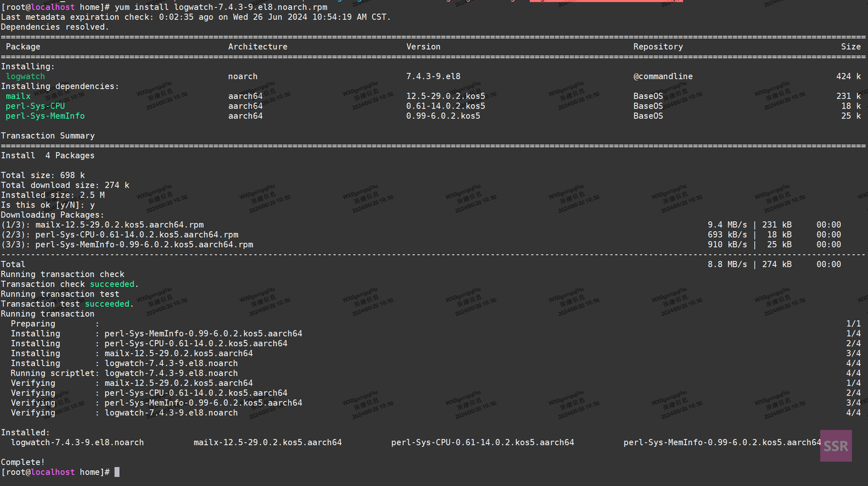
Task: Click 'mailx-12.5-29.0.2.kos5.aarch64' in the Installed list
Action: [268, 443]
